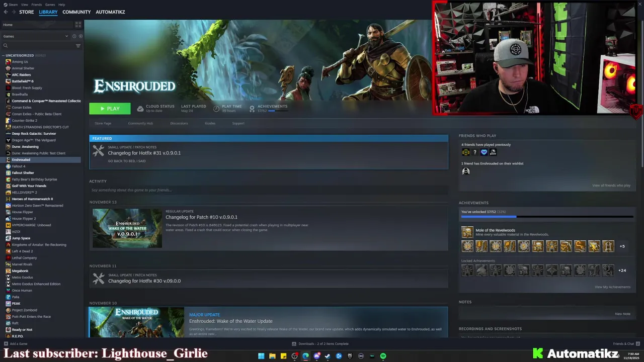The width and height of the screenshot is (644, 362).
Task: Switch to the Store tab
Action: (27, 12)
